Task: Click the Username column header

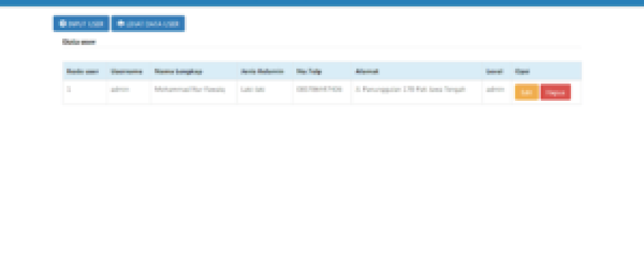Action: pyautogui.click(x=126, y=71)
